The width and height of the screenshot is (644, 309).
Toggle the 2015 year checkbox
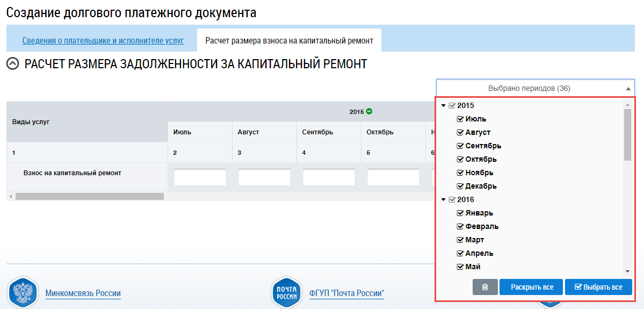coord(452,105)
